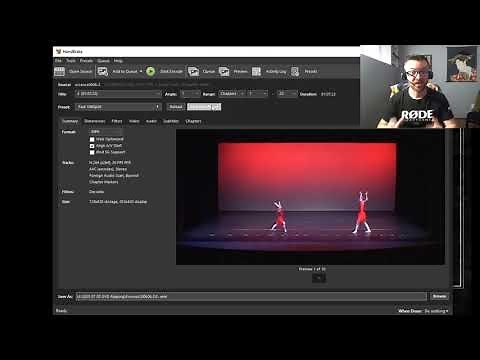Click the Reload preset button
The width and height of the screenshot is (480, 360).
click(x=176, y=107)
